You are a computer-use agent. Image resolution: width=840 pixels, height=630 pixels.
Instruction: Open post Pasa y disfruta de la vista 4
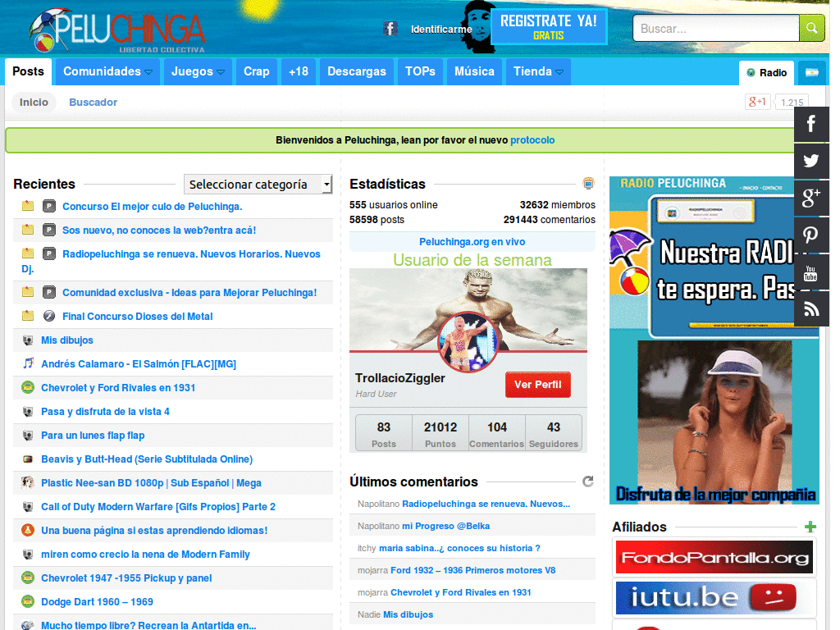coord(106,412)
